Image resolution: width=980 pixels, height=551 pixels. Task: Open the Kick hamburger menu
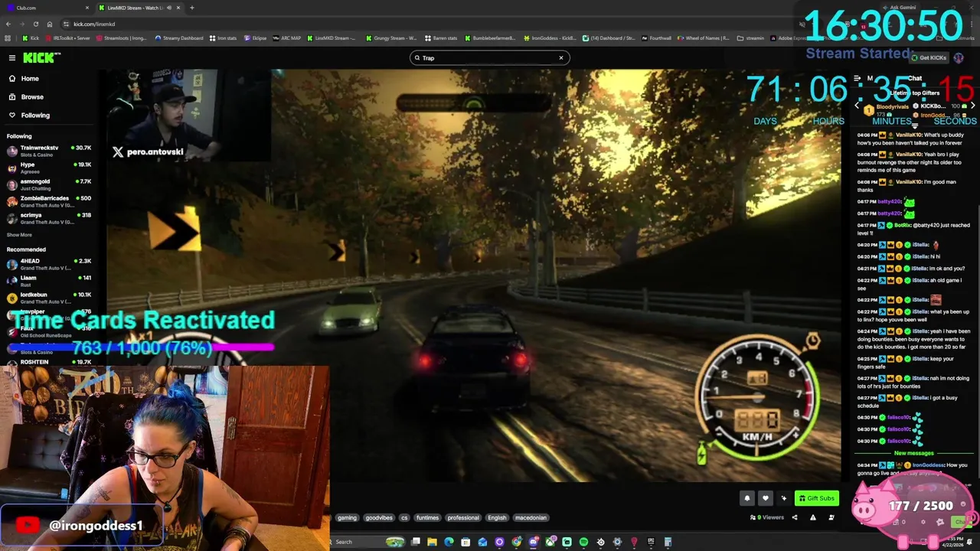(x=11, y=57)
